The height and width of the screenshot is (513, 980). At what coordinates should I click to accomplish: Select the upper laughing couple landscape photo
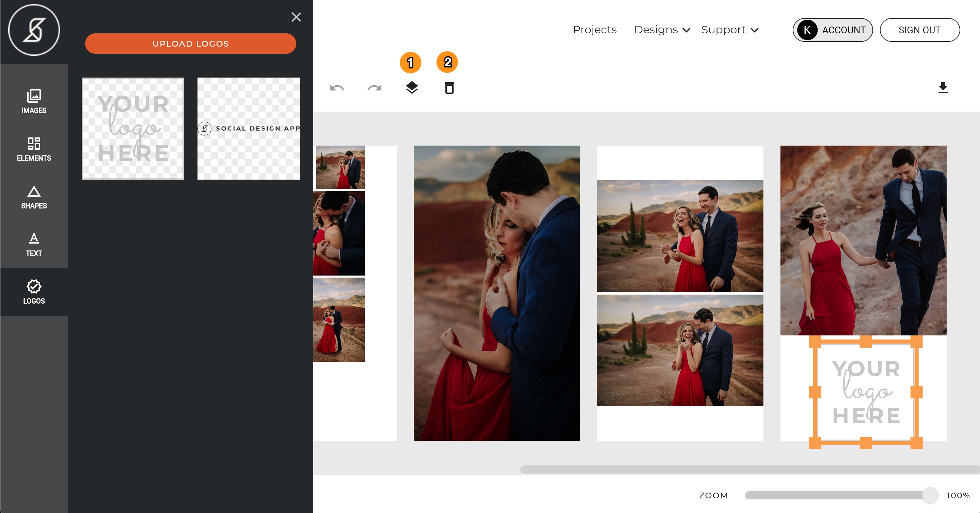tap(680, 236)
